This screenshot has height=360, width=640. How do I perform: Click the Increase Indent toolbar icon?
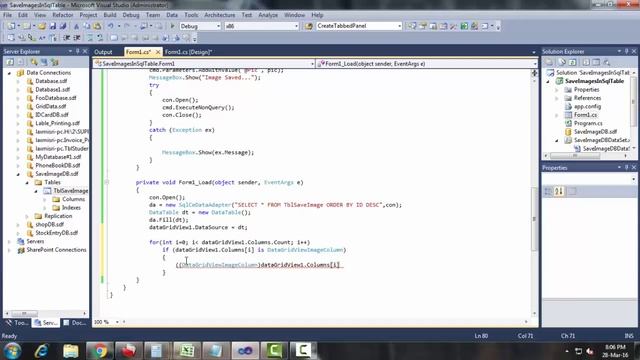[x=77, y=38]
